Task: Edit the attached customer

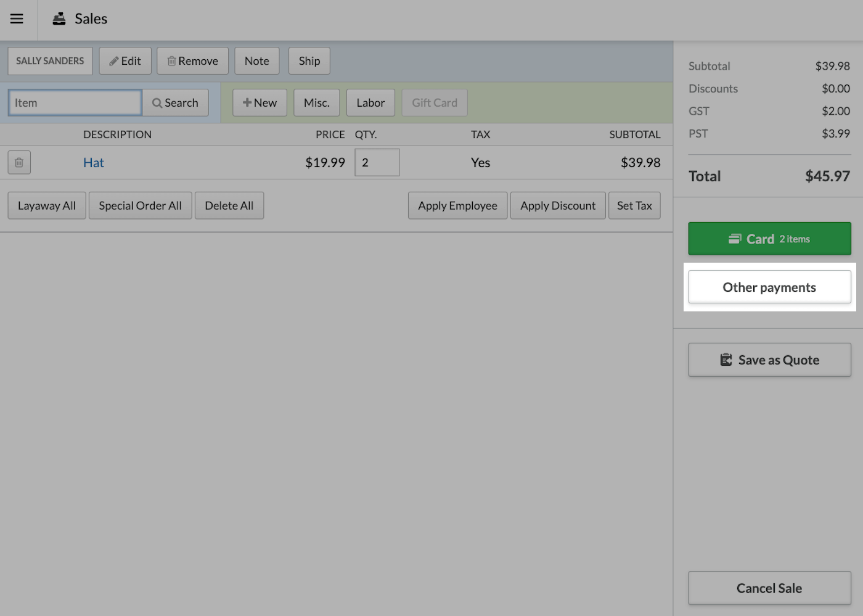Action: (125, 61)
